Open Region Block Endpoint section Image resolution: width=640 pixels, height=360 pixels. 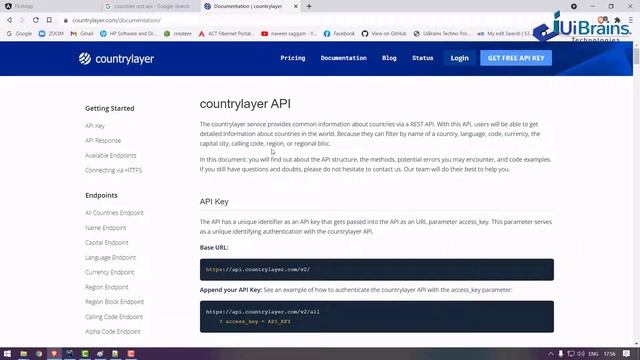[x=114, y=302]
